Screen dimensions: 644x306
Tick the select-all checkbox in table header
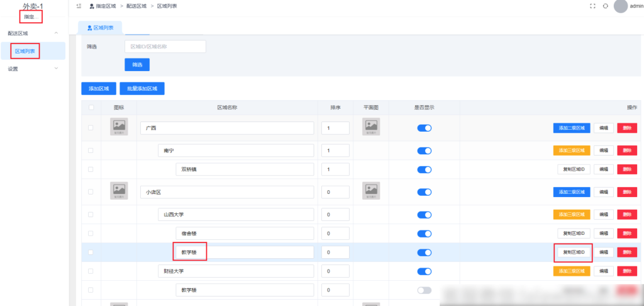pyautogui.click(x=91, y=108)
